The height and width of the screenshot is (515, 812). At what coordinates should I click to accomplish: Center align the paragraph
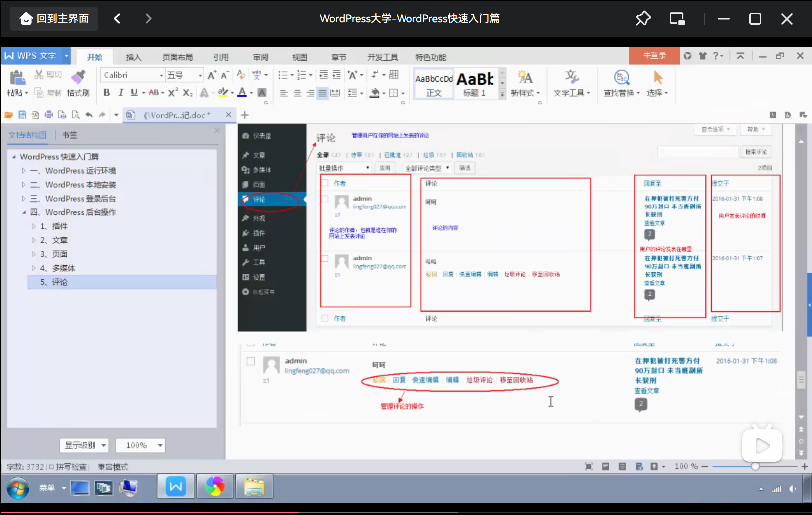tap(297, 93)
